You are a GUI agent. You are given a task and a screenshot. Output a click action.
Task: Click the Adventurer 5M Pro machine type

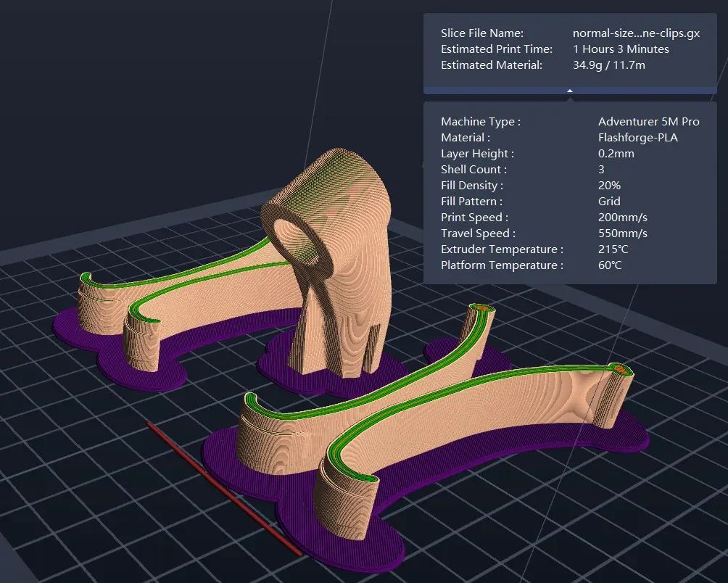649,122
